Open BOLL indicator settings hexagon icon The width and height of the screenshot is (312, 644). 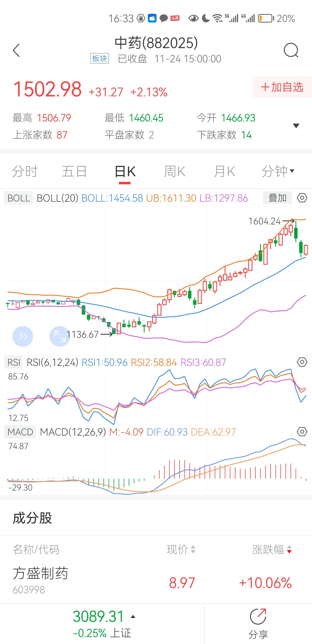click(x=302, y=198)
